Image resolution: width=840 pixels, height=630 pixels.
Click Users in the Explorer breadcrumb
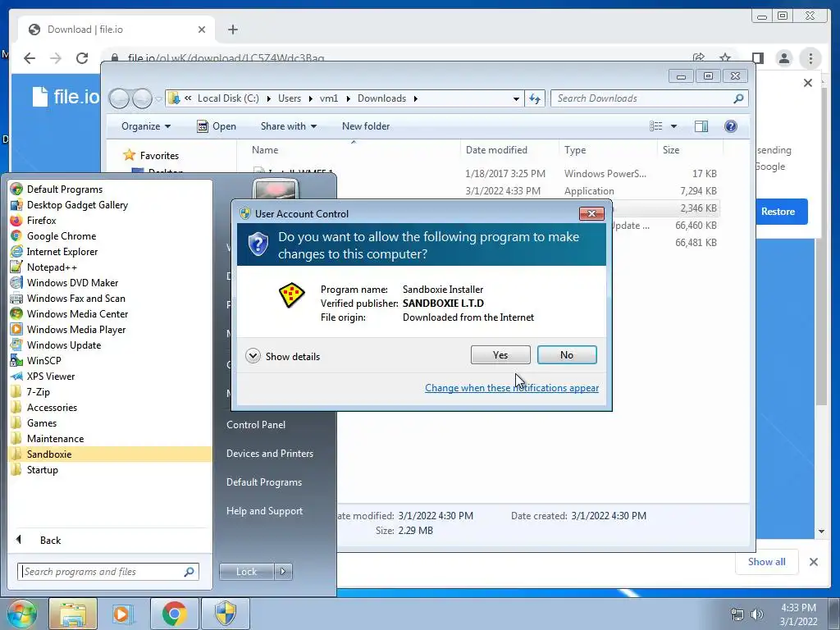[x=290, y=98]
